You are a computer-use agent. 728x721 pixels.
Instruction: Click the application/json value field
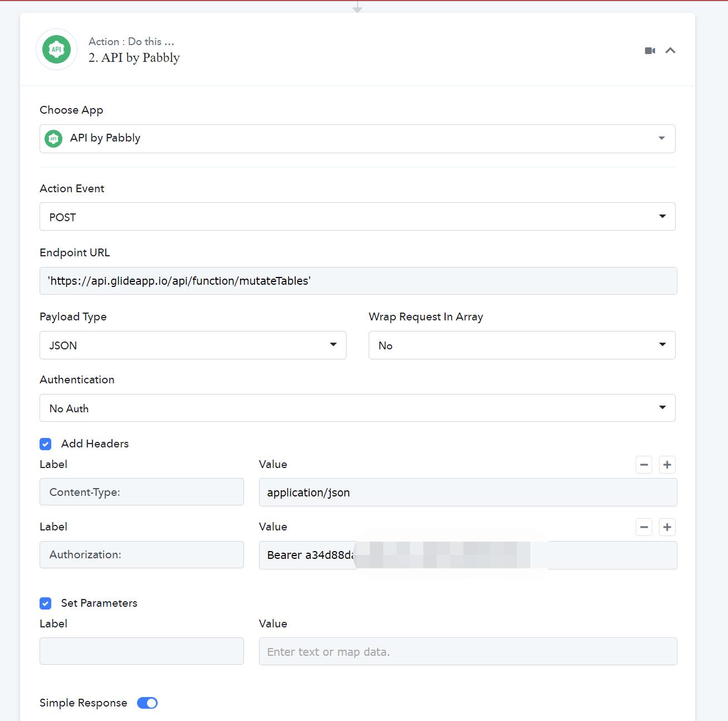click(x=468, y=493)
